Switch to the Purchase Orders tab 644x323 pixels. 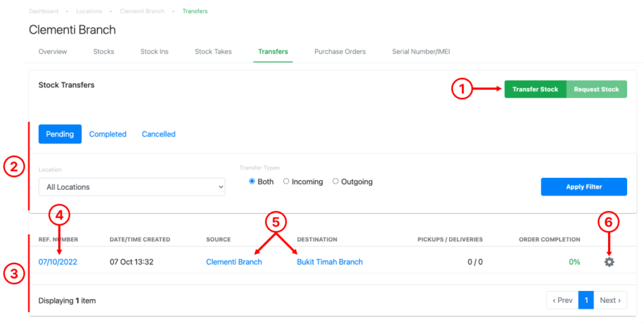[340, 52]
